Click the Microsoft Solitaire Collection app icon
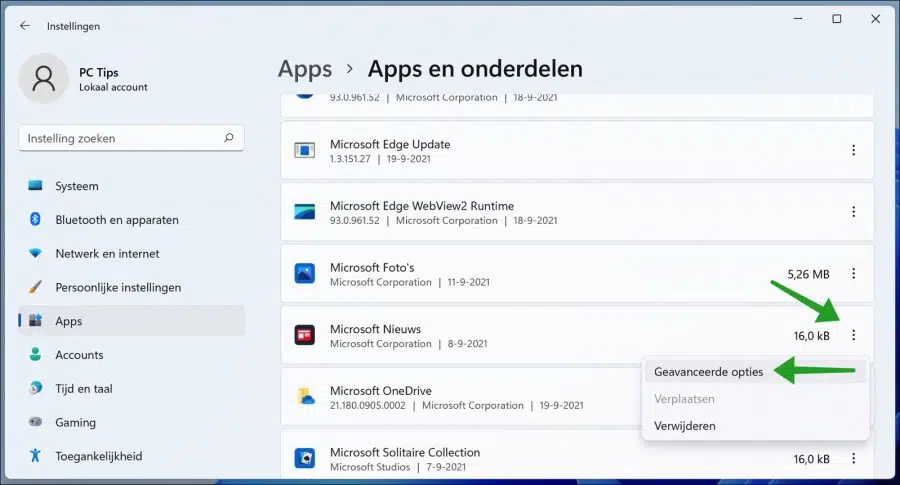 [304, 458]
